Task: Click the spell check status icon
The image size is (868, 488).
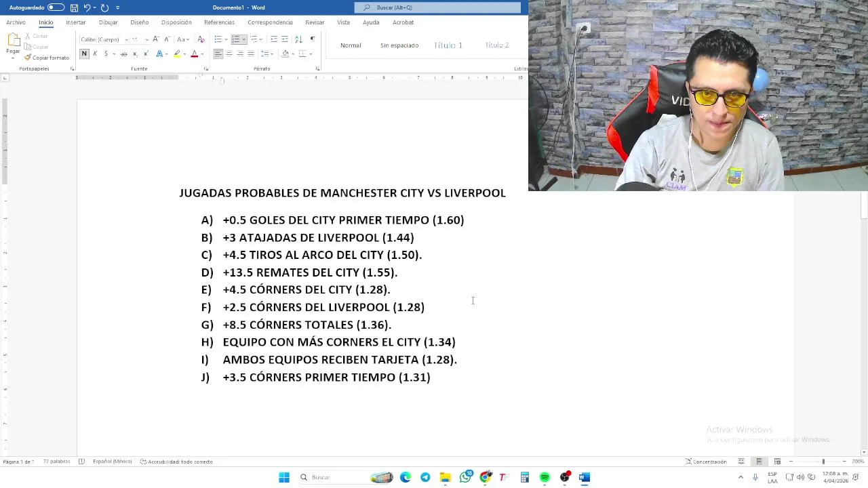Action: (81, 462)
